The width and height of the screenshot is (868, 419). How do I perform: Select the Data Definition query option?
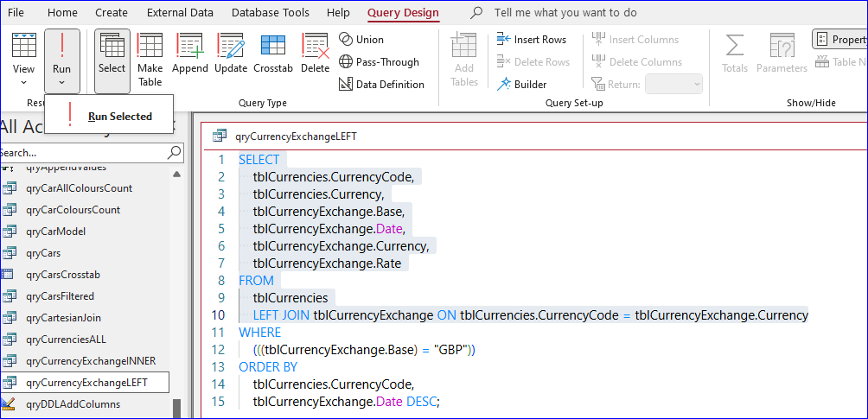(x=381, y=85)
